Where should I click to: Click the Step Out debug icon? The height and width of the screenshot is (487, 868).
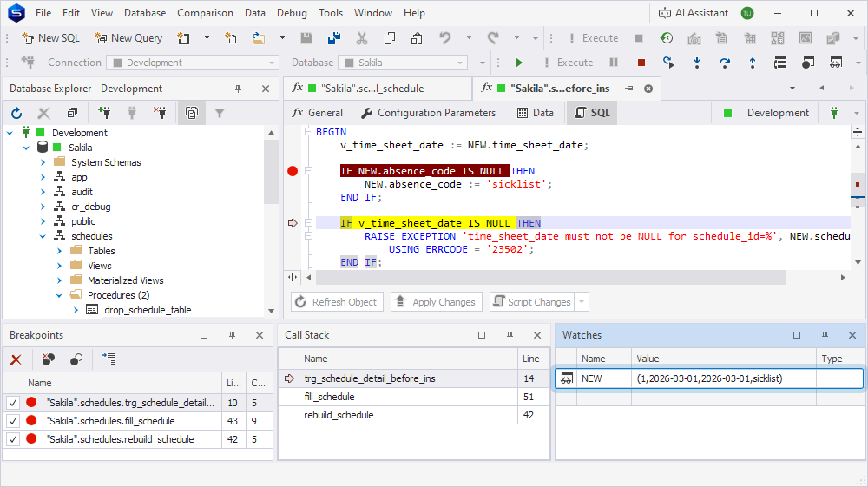tap(753, 63)
